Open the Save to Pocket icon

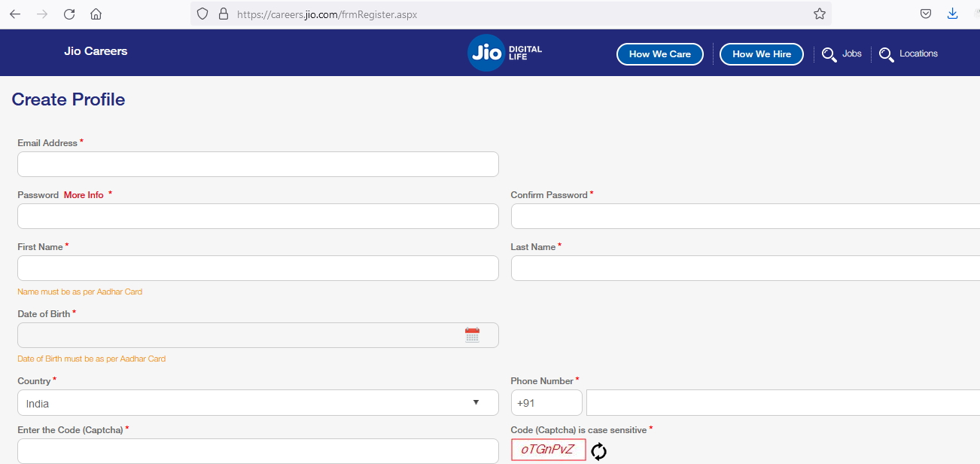pyautogui.click(x=926, y=14)
